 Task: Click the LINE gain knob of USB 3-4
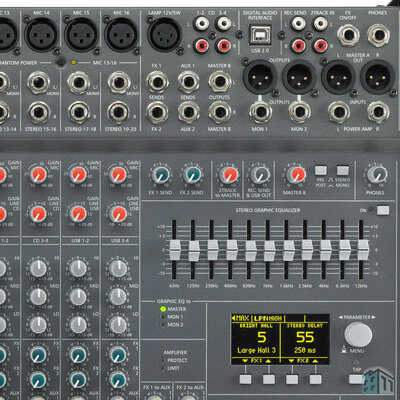click(118, 214)
